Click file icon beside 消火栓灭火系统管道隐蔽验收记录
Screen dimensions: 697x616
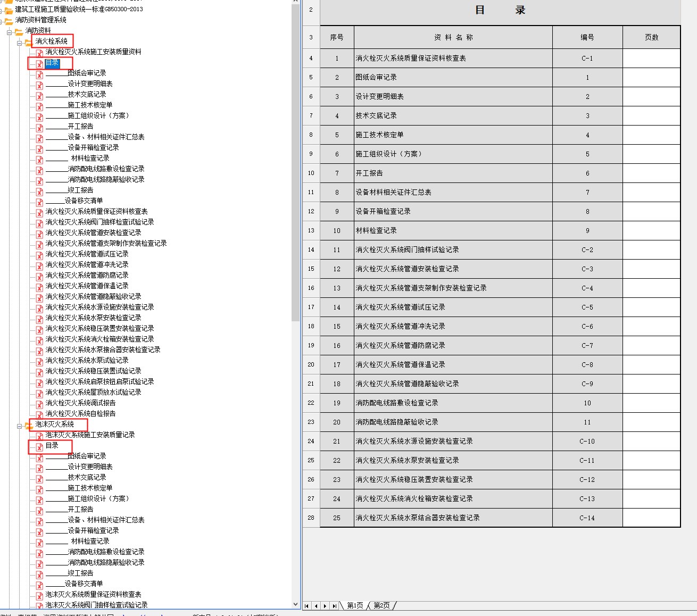[x=39, y=297]
